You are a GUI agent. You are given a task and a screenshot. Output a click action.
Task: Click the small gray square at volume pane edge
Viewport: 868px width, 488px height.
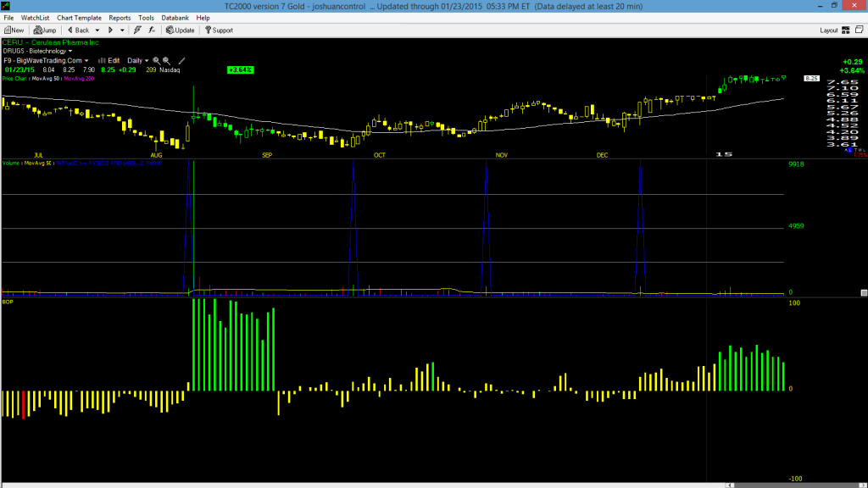coord(864,292)
